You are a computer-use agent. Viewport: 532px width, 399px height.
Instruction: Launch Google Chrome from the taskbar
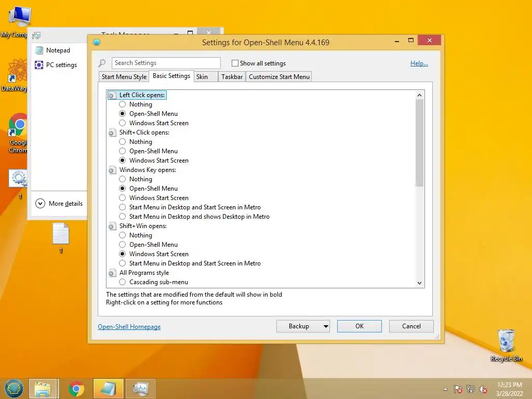(x=76, y=389)
